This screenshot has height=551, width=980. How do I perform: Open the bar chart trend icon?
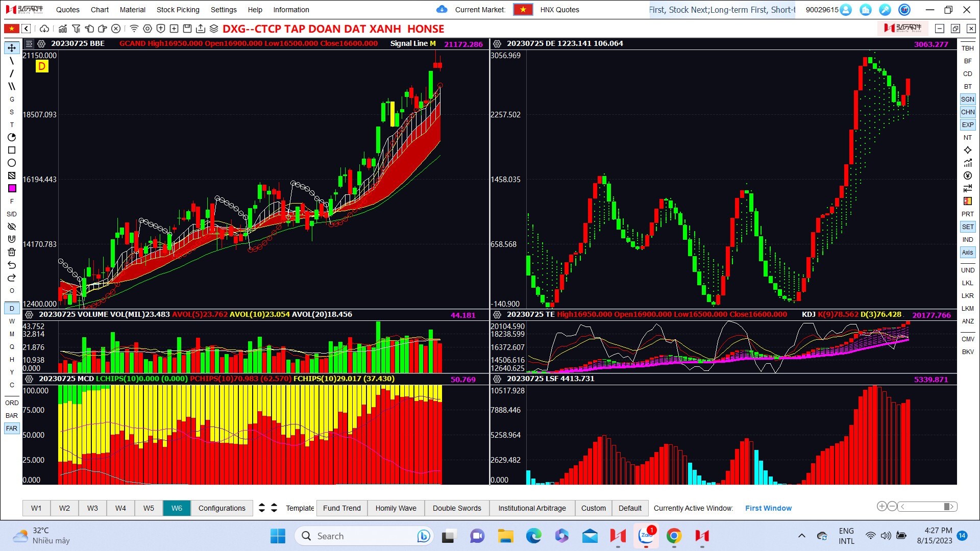[x=63, y=29]
